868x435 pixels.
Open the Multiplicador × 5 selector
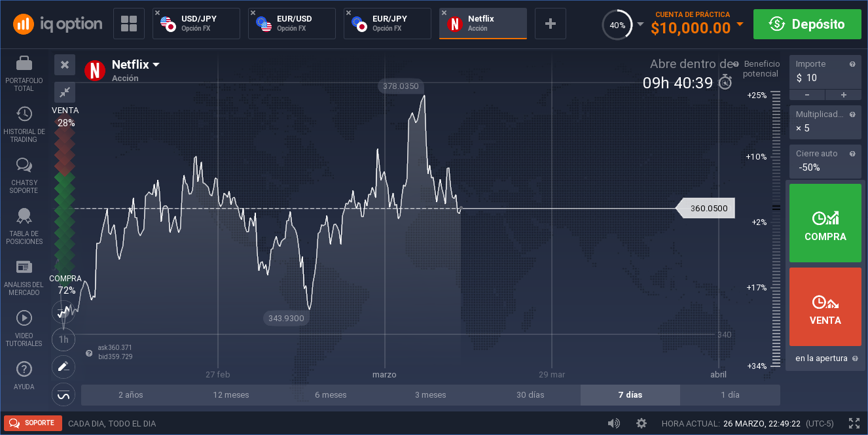825,121
